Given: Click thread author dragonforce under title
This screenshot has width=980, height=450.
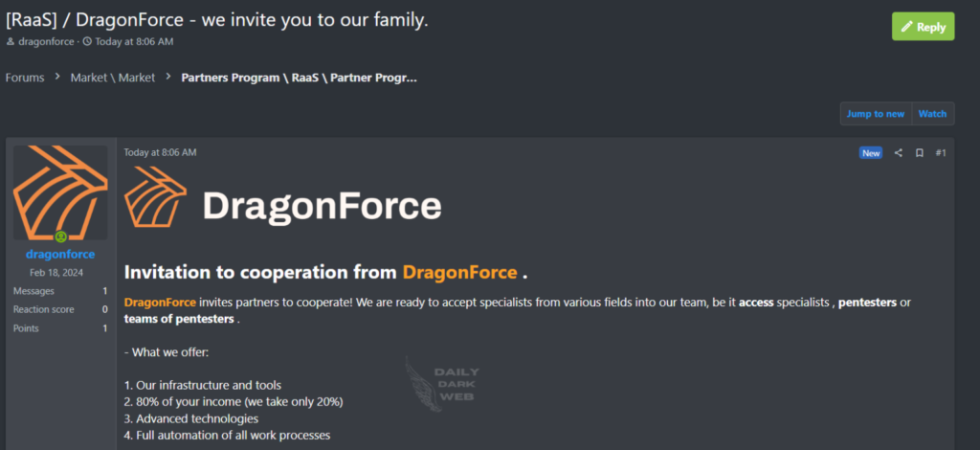Looking at the screenshot, I should pos(46,42).
